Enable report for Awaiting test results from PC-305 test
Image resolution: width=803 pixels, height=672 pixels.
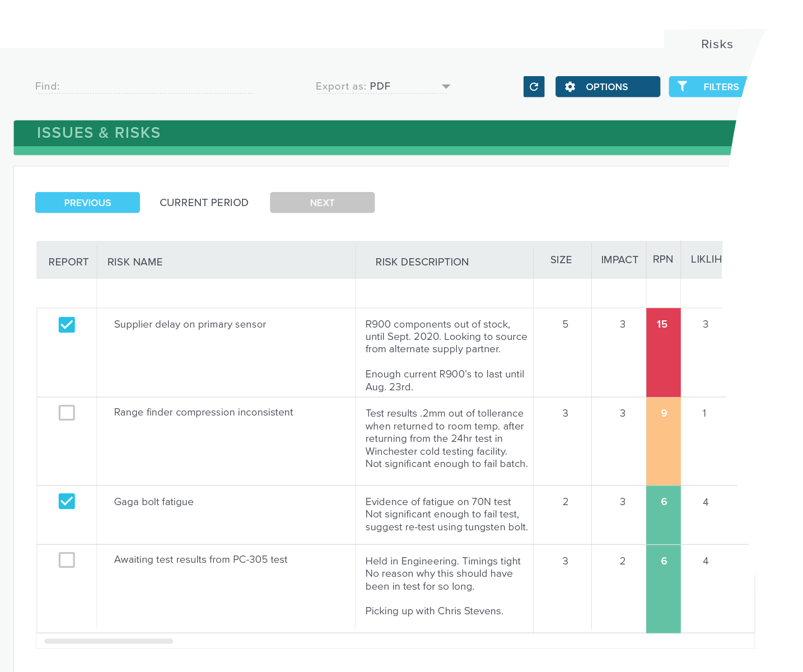point(67,560)
